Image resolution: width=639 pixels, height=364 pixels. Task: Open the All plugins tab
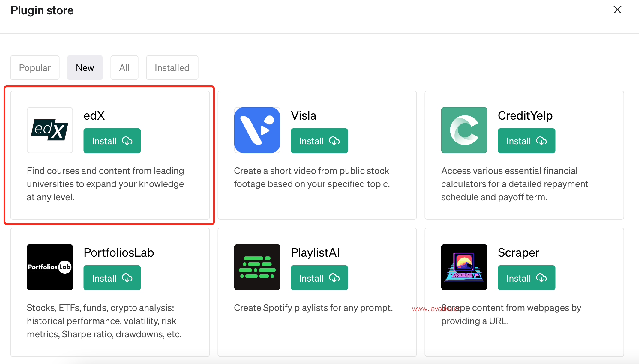click(x=124, y=68)
